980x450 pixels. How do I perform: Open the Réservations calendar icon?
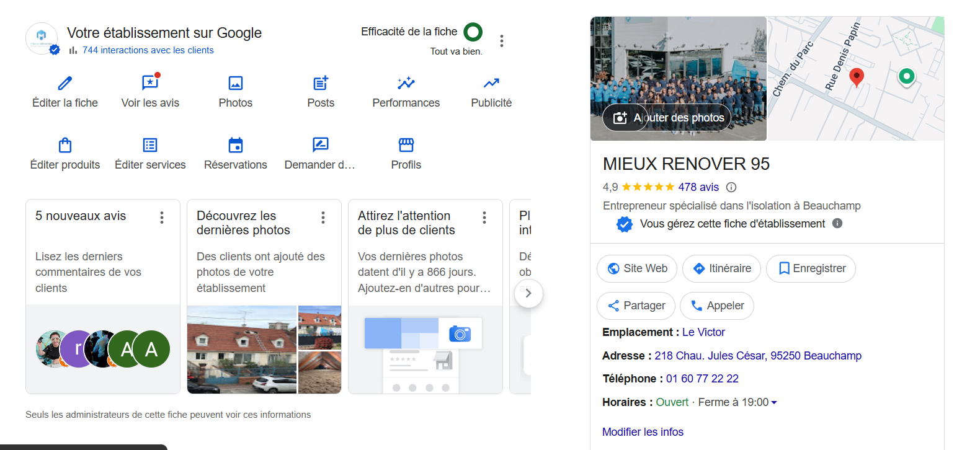coord(236,145)
